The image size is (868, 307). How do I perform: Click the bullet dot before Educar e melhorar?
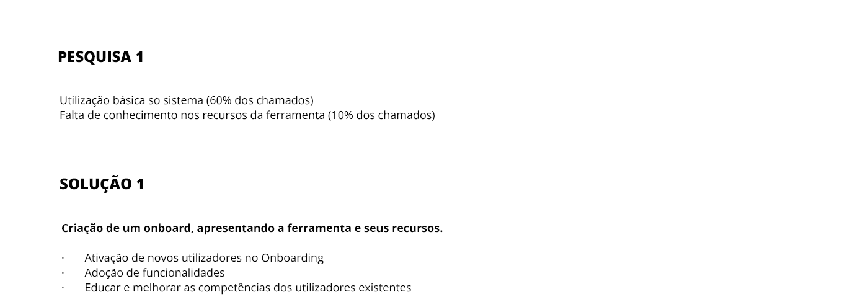pyautogui.click(x=63, y=288)
